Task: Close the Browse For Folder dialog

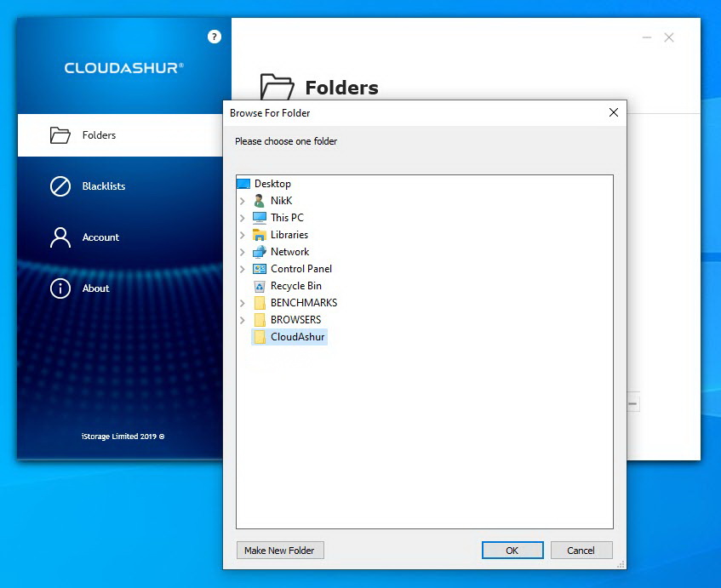Action: click(614, 112)
